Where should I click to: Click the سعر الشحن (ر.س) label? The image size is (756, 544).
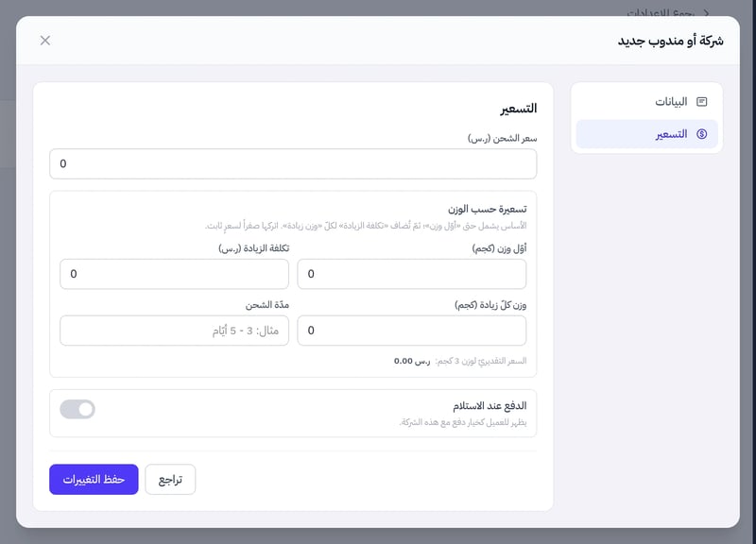502,139
